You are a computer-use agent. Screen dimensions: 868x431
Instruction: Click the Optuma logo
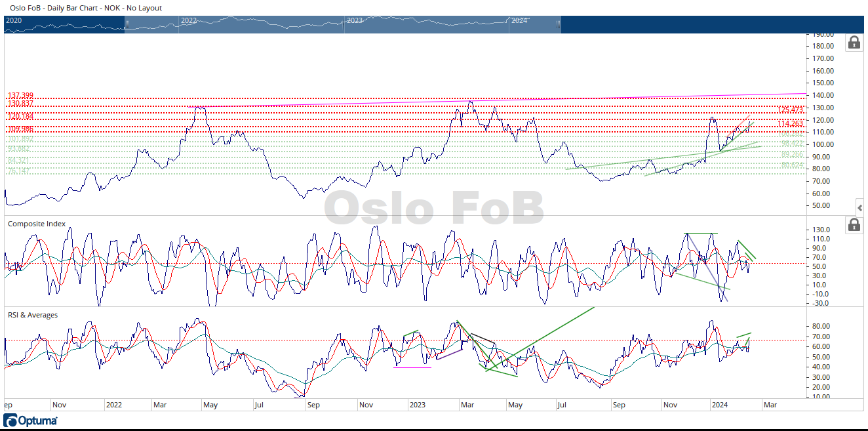click(x=30, y=421)
